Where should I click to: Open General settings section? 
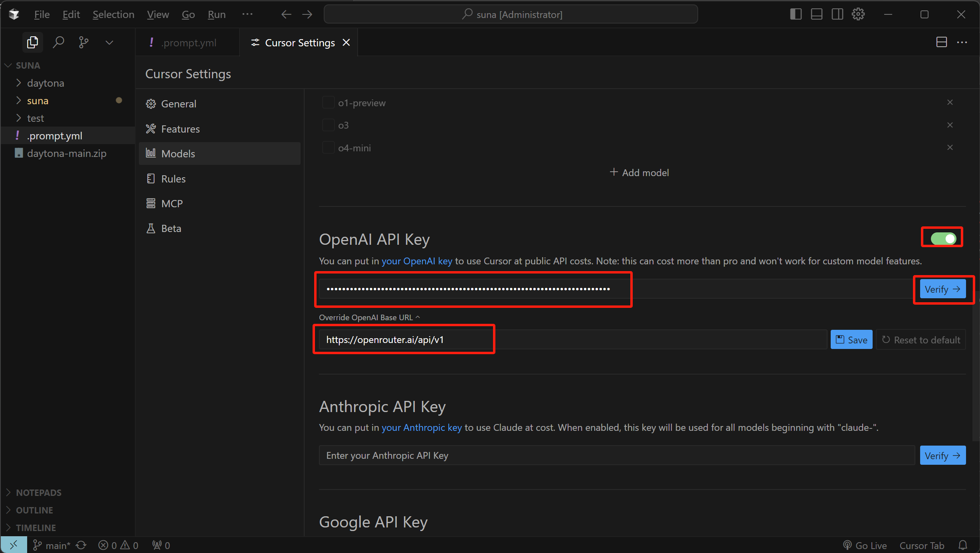(220, 104)
